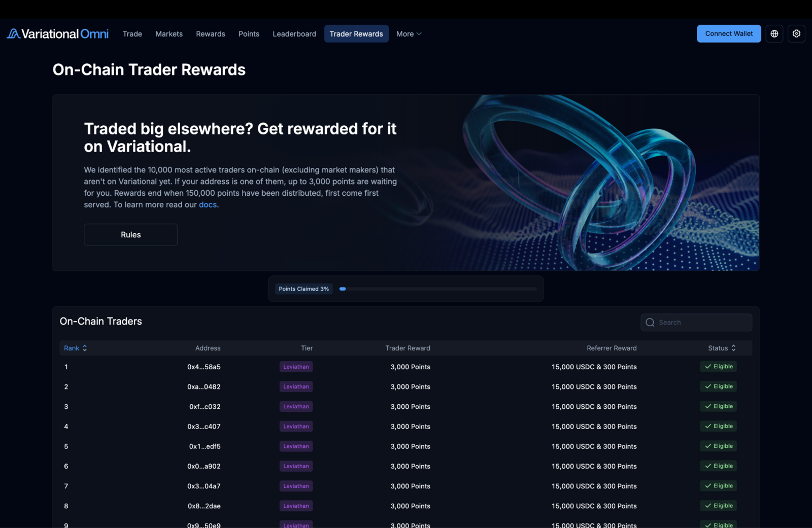Focus the Search input field

coord(696,323)
